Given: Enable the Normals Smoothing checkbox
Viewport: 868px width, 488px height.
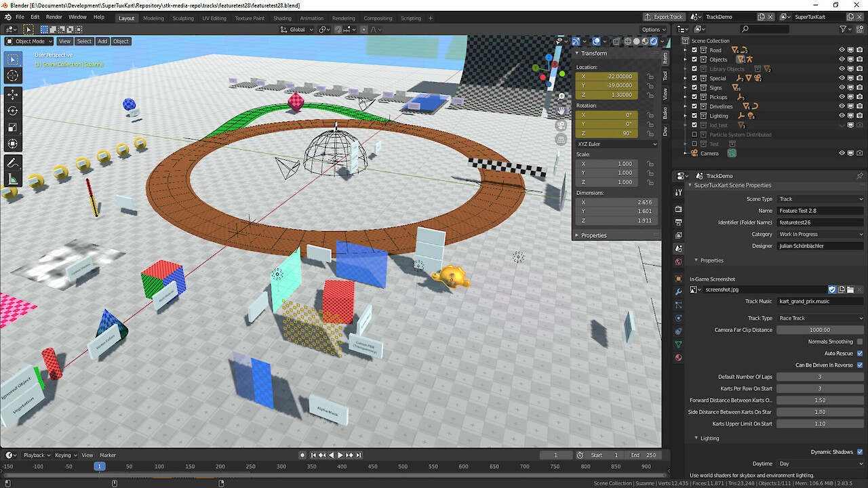Looking at the screenshot, I should pos(860,341).
